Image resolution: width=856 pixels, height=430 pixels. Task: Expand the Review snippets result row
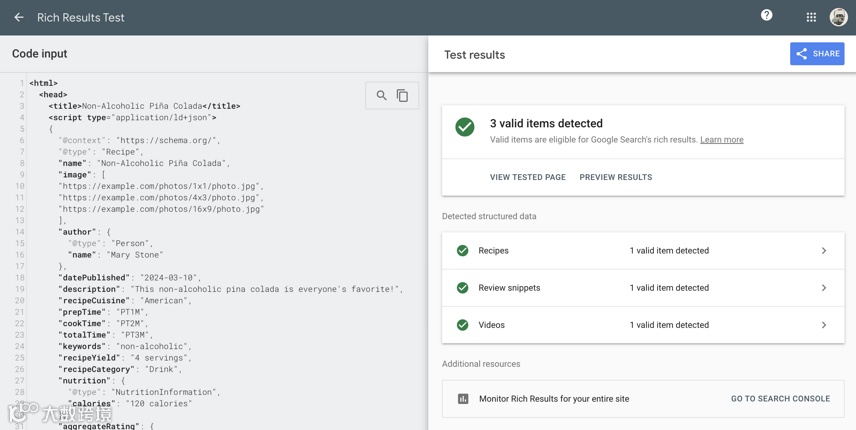pos(824,288)
